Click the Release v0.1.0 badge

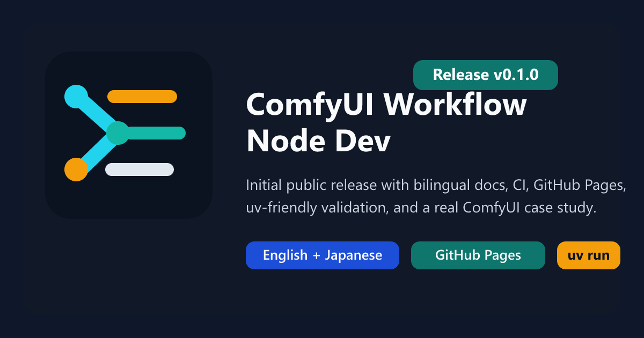tap(486, 75)
